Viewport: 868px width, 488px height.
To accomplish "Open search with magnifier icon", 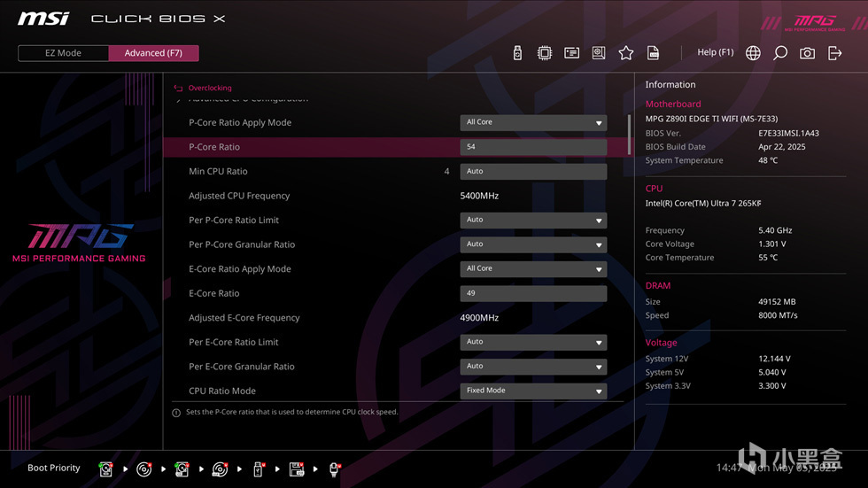I will [780, 52].
